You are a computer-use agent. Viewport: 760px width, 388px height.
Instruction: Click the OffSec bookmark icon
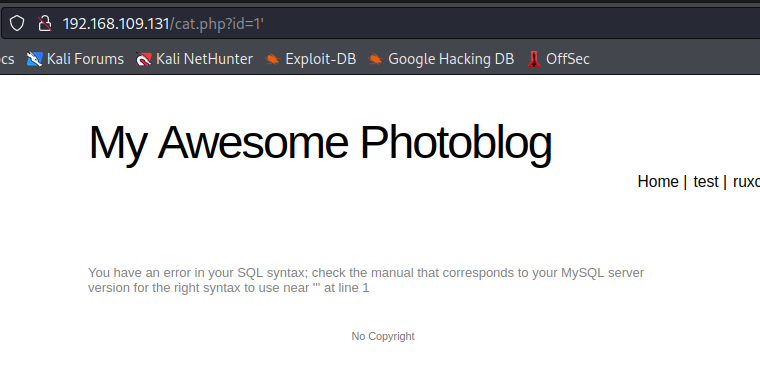coord(534,59)
